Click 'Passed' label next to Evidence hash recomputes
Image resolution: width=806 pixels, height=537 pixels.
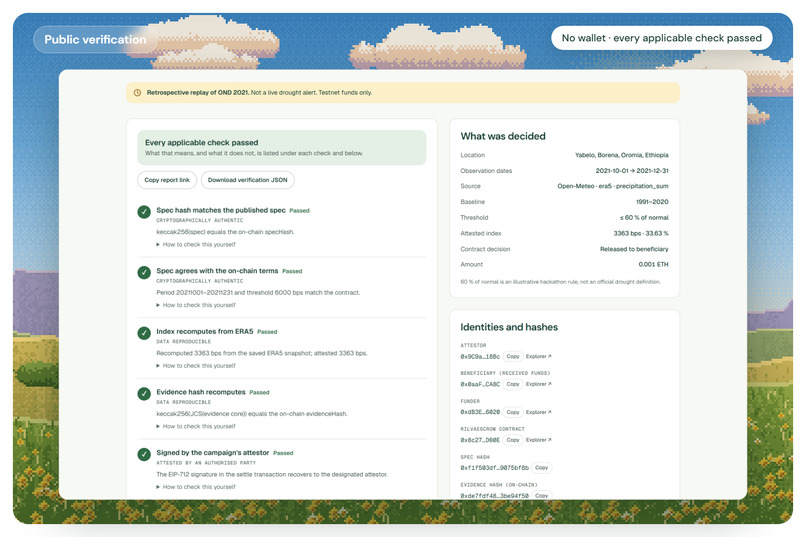tap(259, 393)
